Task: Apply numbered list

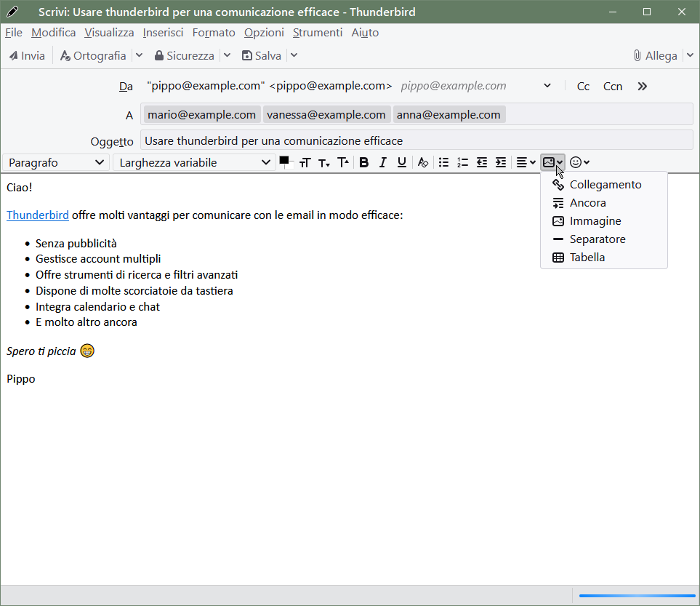Action: click(462, 163)
